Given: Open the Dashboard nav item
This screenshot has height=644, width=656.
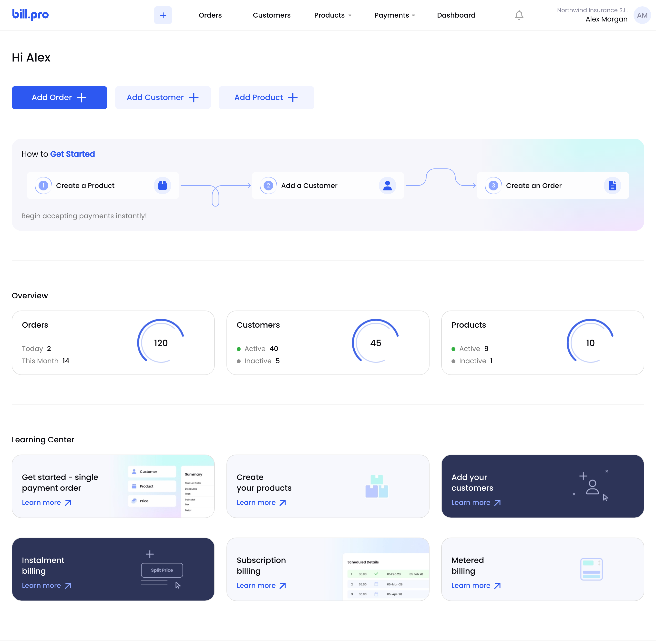Looking at the screenshot, I should click(x=456, y=15).
